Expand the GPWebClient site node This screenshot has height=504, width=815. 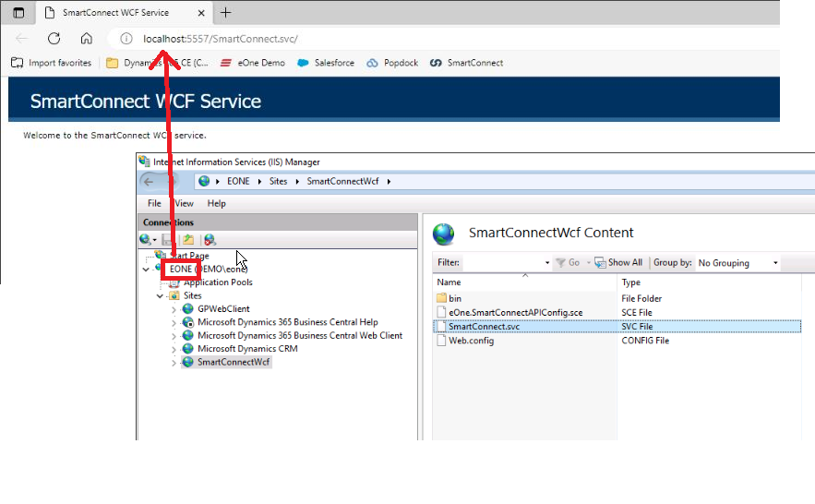click(174, 309)
